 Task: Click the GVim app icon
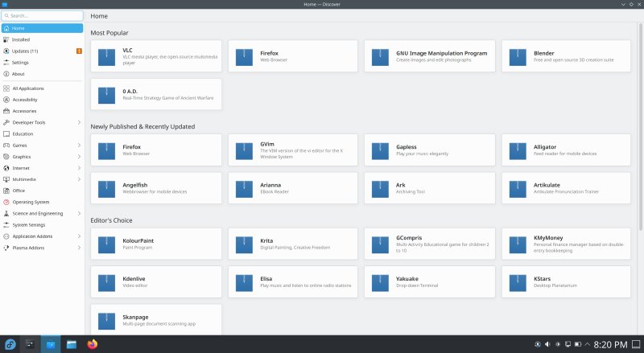[244, 151]
